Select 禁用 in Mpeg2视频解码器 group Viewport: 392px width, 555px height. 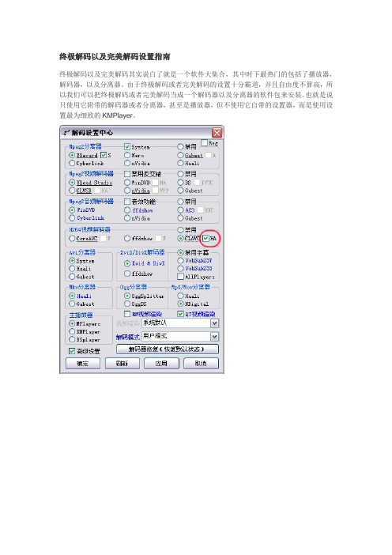tap(180, 174)
